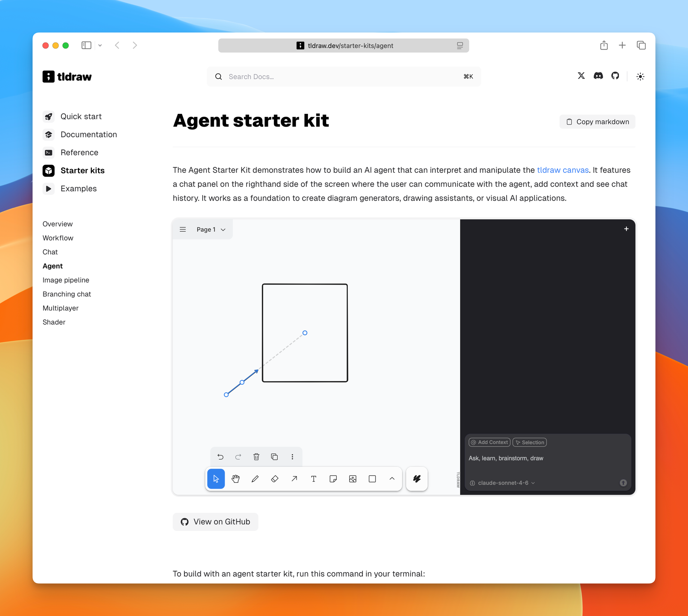Click Copy markdown button
The image size is (688, 616).
click(x=597, y=122)
